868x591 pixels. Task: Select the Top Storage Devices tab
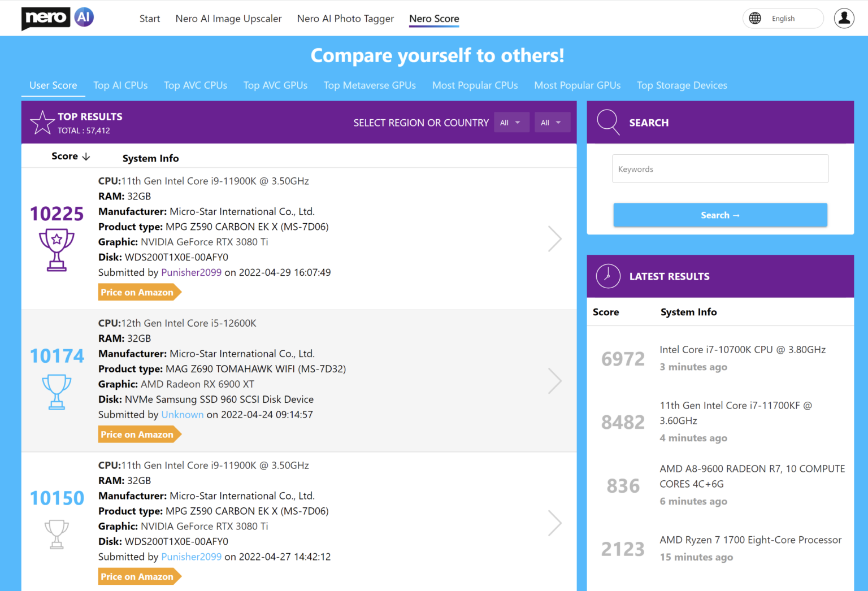[682, 85]
